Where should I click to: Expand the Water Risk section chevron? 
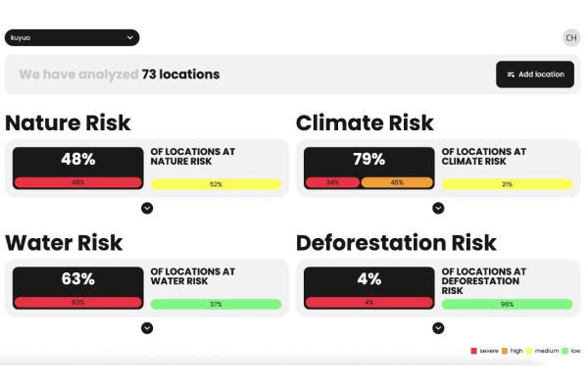[147, 328]
